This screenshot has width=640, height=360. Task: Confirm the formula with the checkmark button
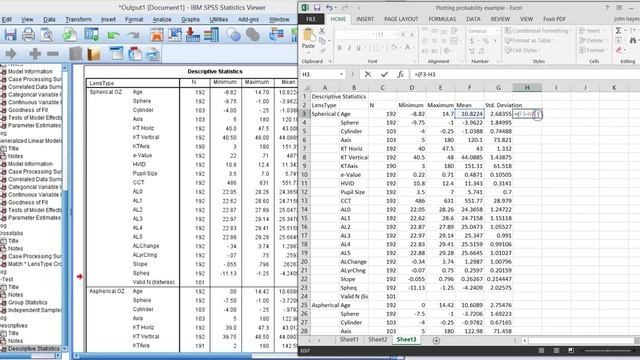pyautogui.click(x=384, y=74)
